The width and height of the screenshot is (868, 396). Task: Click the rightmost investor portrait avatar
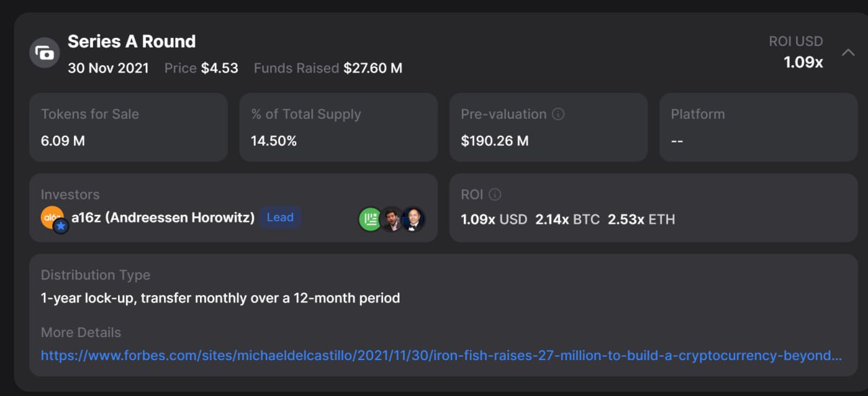point(414,219)
